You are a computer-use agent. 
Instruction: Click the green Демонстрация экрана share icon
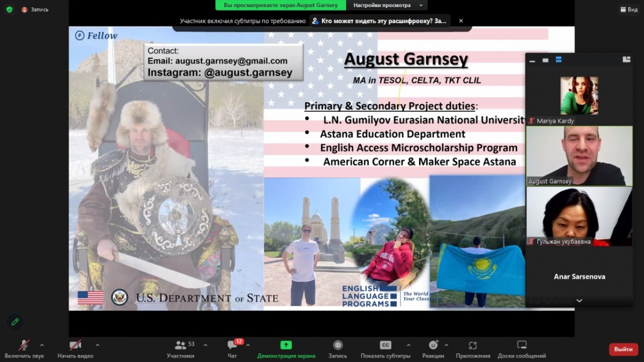click(286, 345)
